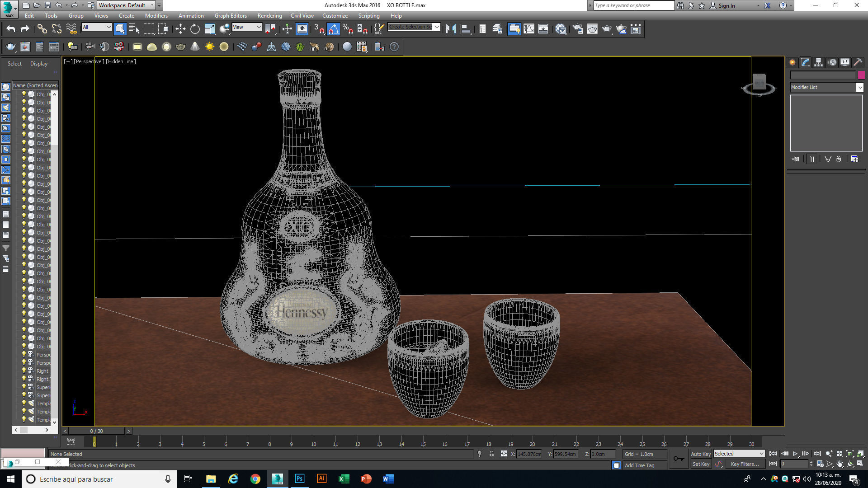Image resolution: width=868 pixels, height=488 pixels.
Task: Switch to the Utilities command panel tab
Action: pos(858,62)
